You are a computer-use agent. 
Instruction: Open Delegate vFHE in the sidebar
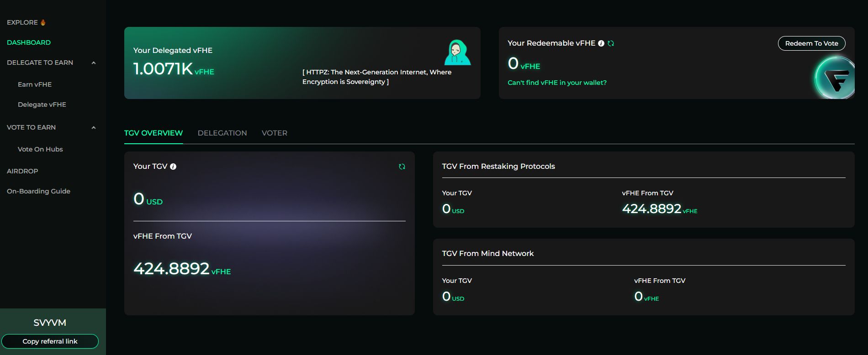(42, 104)
